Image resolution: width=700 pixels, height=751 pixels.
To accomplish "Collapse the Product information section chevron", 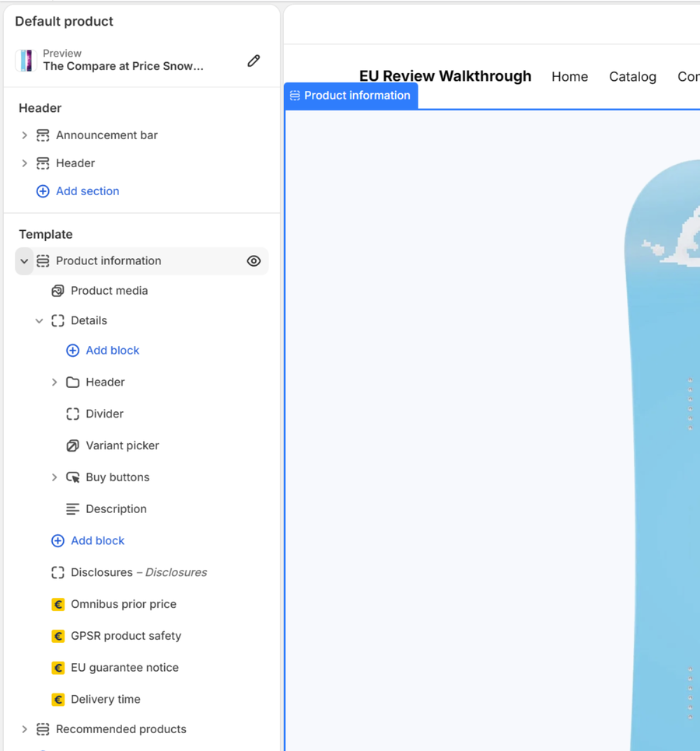I will tap(24, 261).
